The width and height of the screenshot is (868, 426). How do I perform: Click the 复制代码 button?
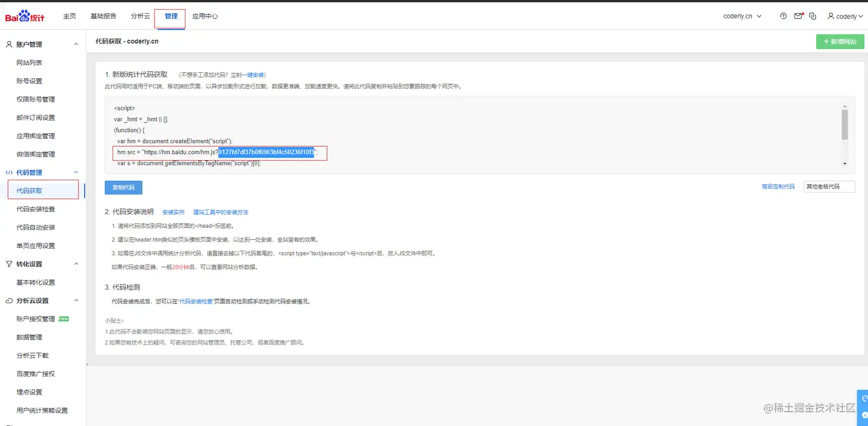(x=123, y=188)
